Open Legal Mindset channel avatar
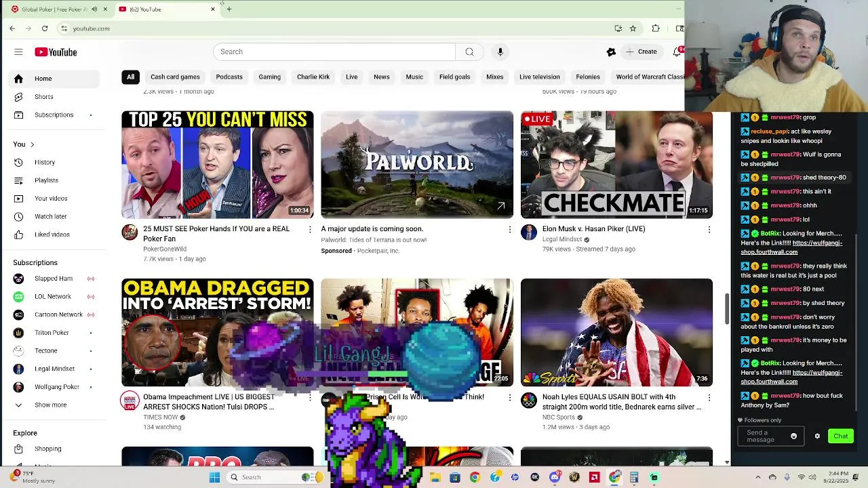Viewport: 868px width, 488px height. coord(529,233)
